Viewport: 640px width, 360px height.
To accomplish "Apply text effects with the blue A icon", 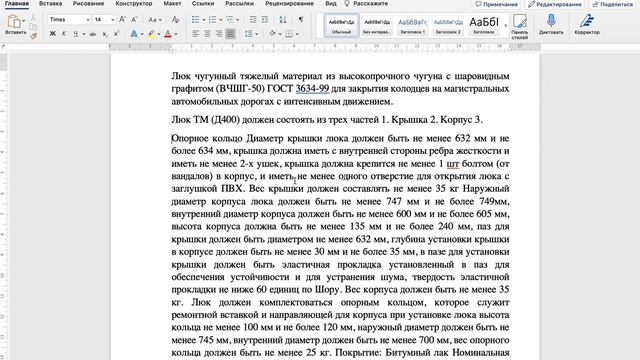I will [134, 34].
